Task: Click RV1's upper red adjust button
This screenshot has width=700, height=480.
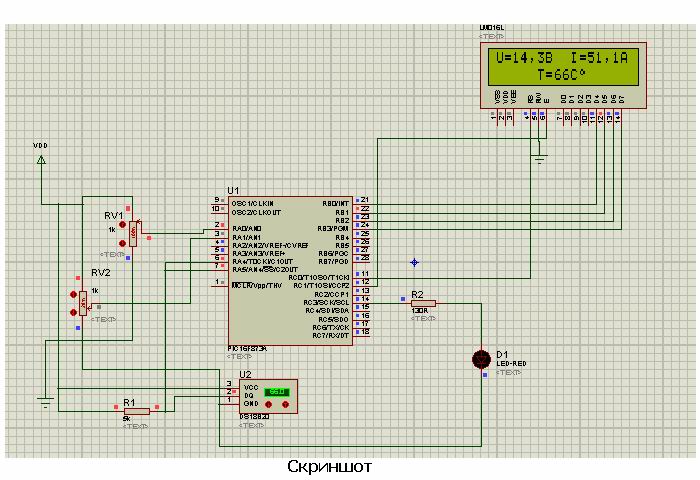Action: coord(122,225)
